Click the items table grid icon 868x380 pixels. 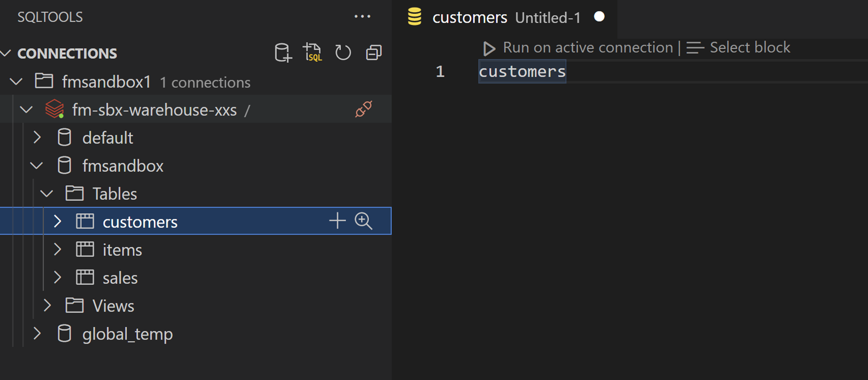pyautogui.click(x=85, y=249)
